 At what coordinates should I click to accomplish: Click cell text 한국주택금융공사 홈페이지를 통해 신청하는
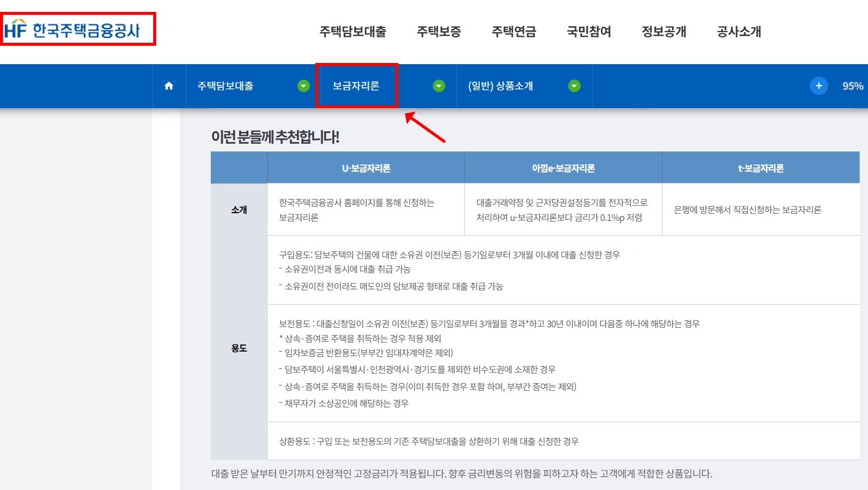pos(357,203)
